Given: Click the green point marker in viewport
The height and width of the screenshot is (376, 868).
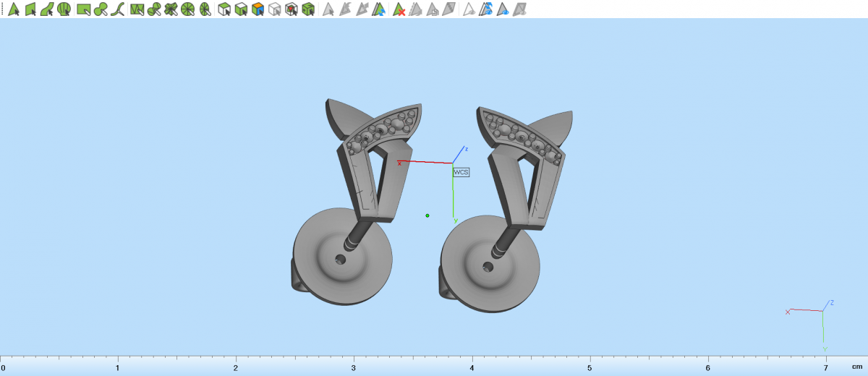Looking at the screenshot, I should click(x=427, y=215).
